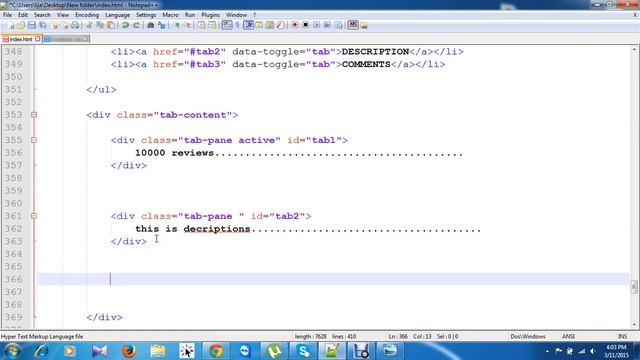Click DESCRIPTION text on line 348

tap(375, 52)
